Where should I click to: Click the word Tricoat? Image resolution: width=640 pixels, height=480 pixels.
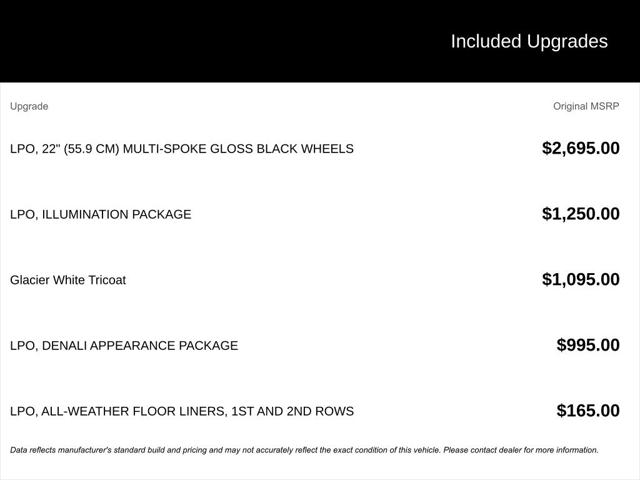click(x=107, y=280)
